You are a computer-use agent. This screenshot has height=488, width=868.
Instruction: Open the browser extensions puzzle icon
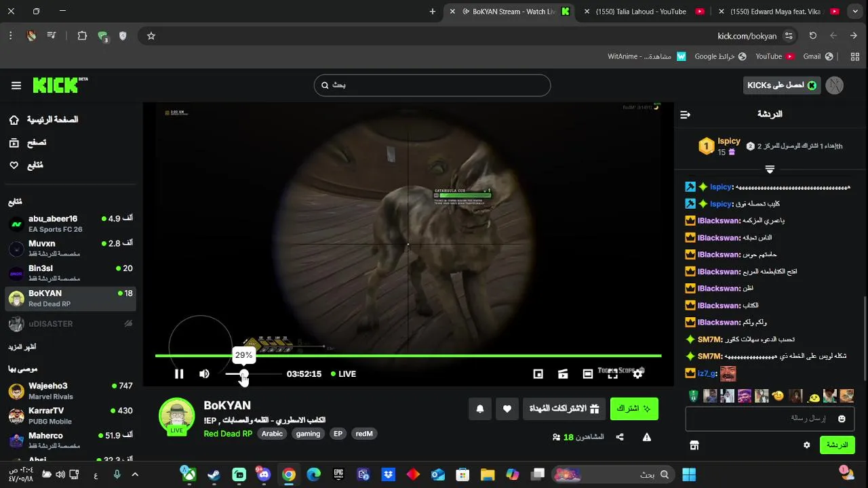[82, 36]
